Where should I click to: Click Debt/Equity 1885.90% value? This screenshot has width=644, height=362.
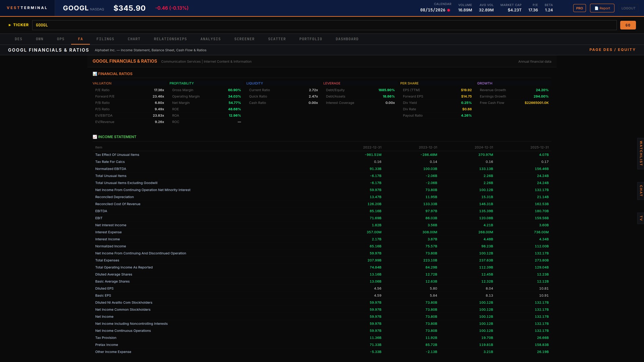pyautogui.click(x=386, y=90)
